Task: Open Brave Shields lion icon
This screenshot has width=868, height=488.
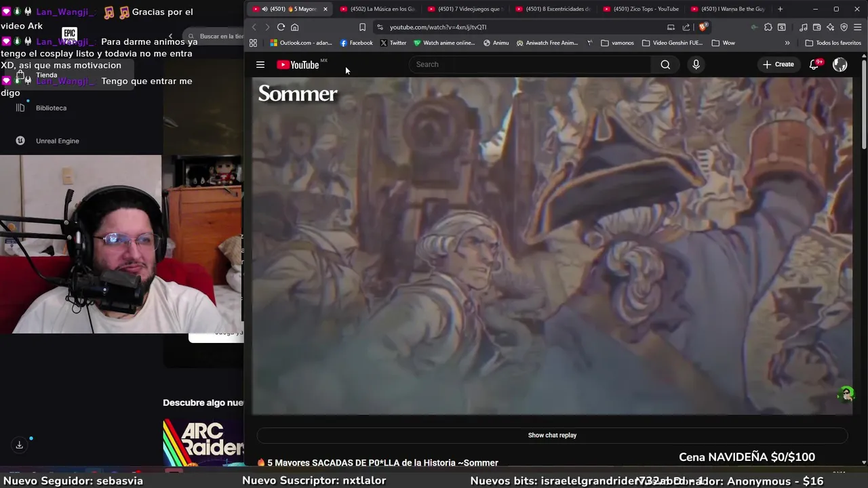Action: [703, 27]
